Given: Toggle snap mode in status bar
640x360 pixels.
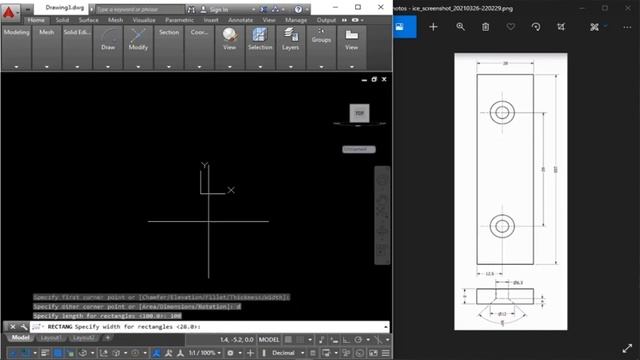Looking at the screenshot, I should click(300, 340).
